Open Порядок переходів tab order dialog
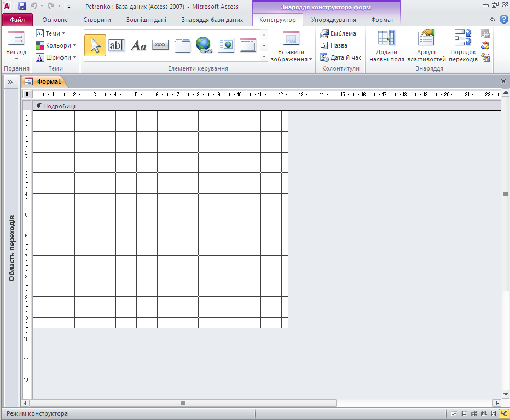The width and height of the screenshot is (510, 420). [x=463, y=46]
